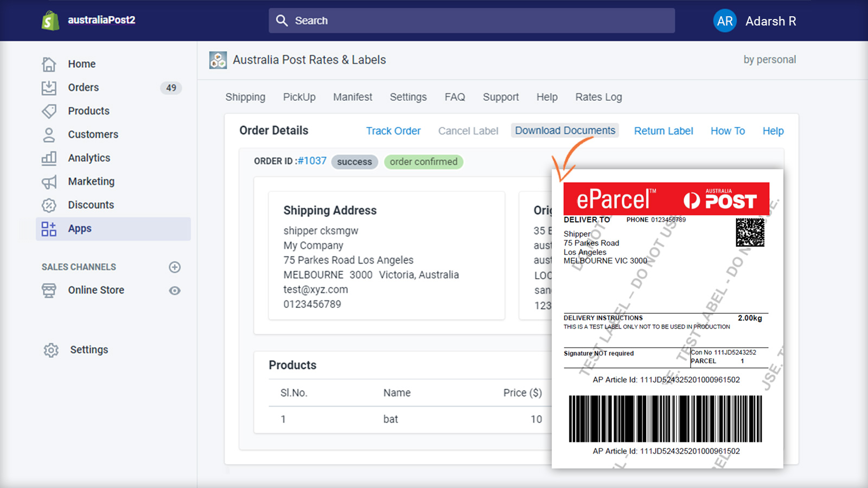Viewport: 868px width, 488px height.
Task: Click the test@xyz.com email text
Action: (316, 290)
